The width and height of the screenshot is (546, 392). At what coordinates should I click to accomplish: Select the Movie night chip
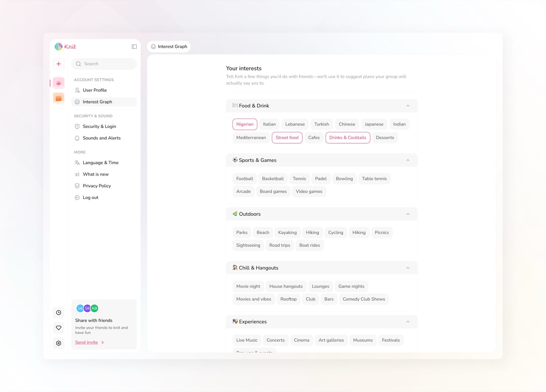coord(248,286)
